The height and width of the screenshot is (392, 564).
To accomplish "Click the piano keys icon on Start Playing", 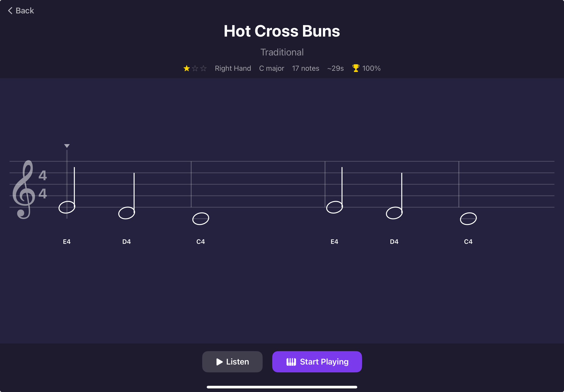I will pos(291,361).
